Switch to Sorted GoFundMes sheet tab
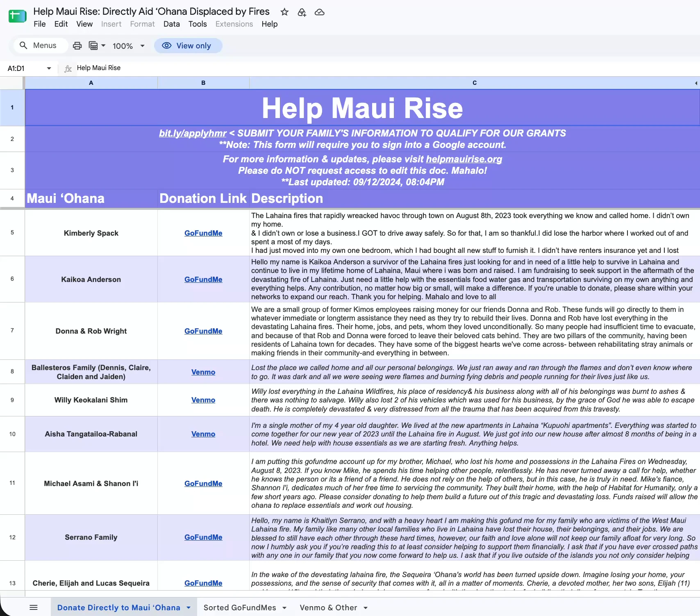Image resolution: width=700 pixels, height=616 pixels. [240, 607]
